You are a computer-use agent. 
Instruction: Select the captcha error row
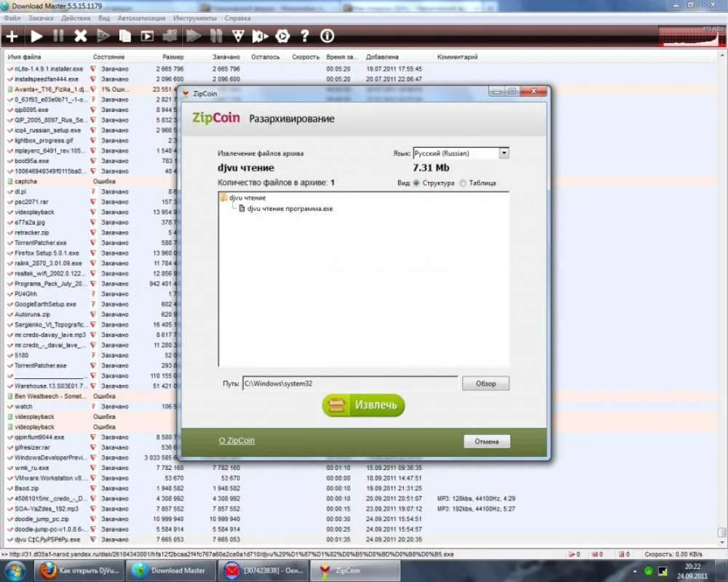(x=92, y=181)
